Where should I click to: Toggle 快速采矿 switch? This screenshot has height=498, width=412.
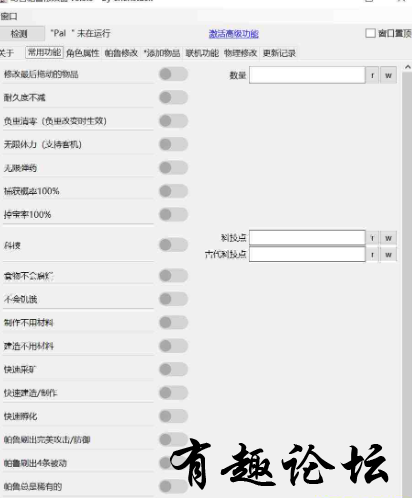coord(173,369)
